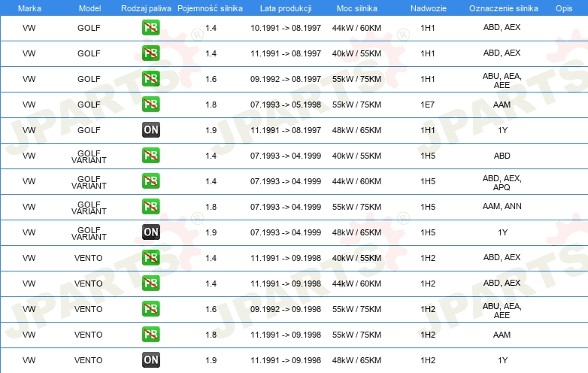Click the Nadwozie column header
Screen dimensions: 588x373
429,8
